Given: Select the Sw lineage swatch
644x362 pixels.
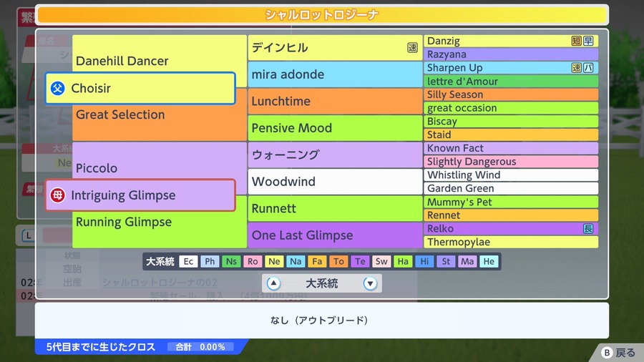Looking at the screenshot, I should [x=381, y=261].
